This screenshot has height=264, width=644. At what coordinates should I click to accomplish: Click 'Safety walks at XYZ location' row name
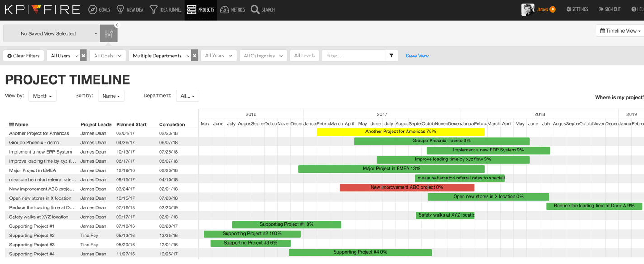point(39,217)
